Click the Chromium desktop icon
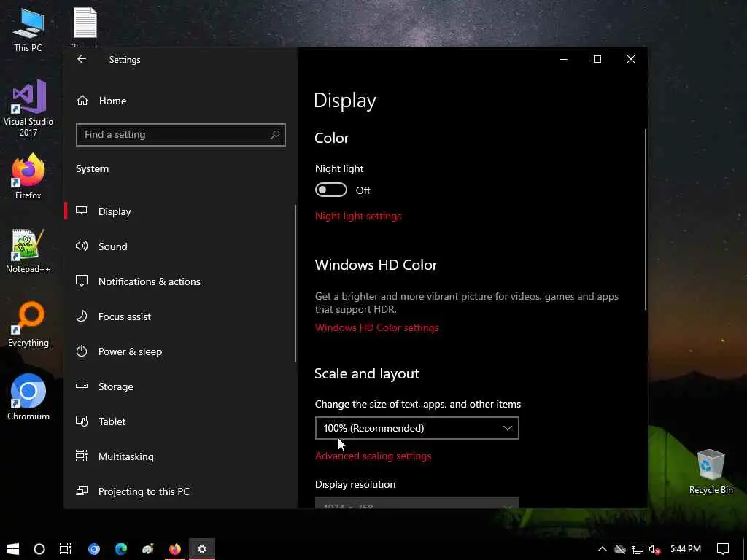Screen dimensions: 747x560 coord(28,397)
